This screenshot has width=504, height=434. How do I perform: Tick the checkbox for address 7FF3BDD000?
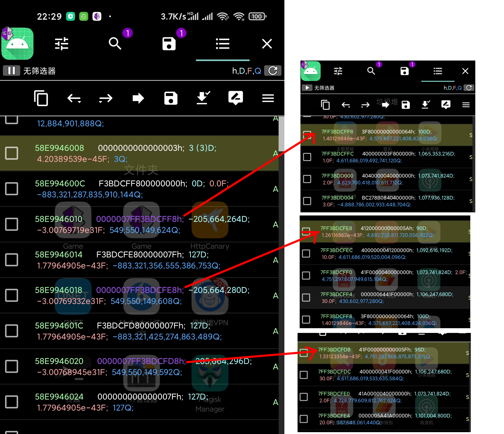pos(307,179)
